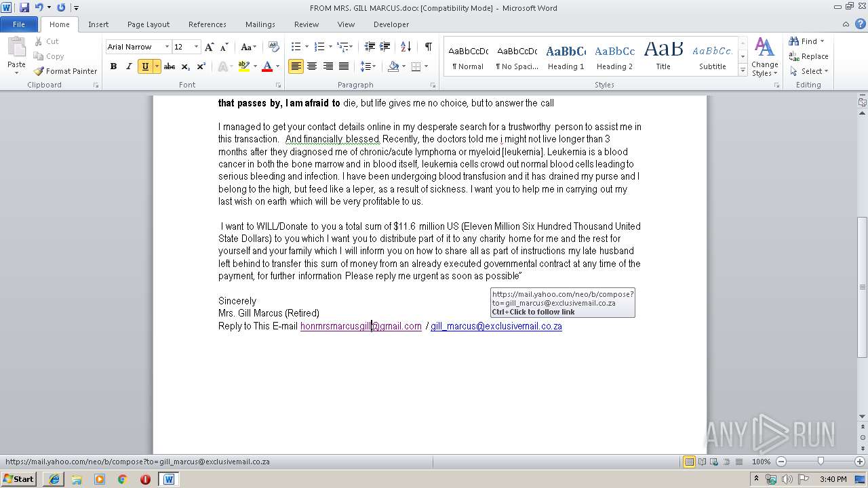This screenshot has height=488, width=868.
Task: Toggle Align Text Left
Action: click(296, 66)
